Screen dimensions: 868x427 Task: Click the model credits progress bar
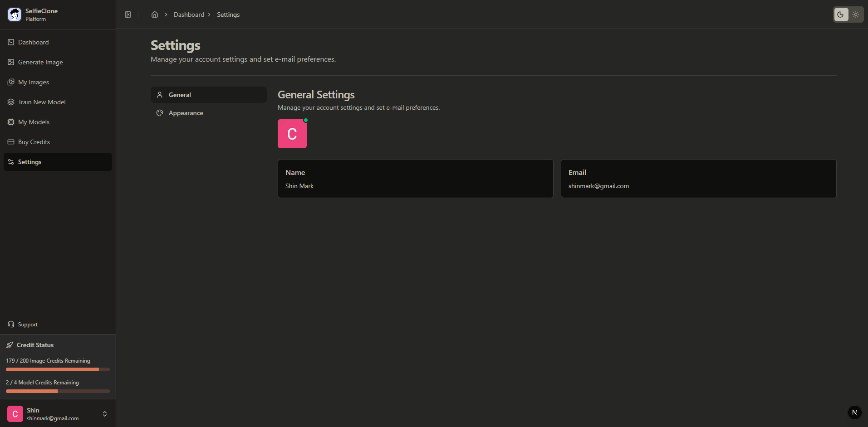(x=58, y=391)
